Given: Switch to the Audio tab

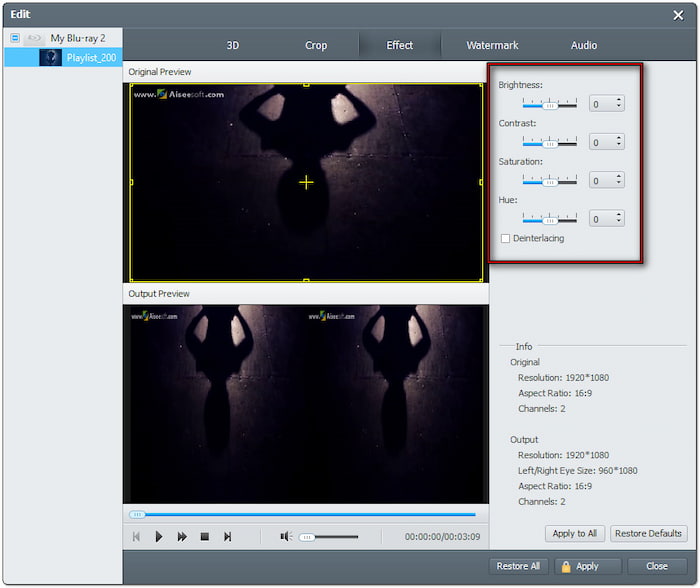Looking at the screenshot, I should coord(583,45).
